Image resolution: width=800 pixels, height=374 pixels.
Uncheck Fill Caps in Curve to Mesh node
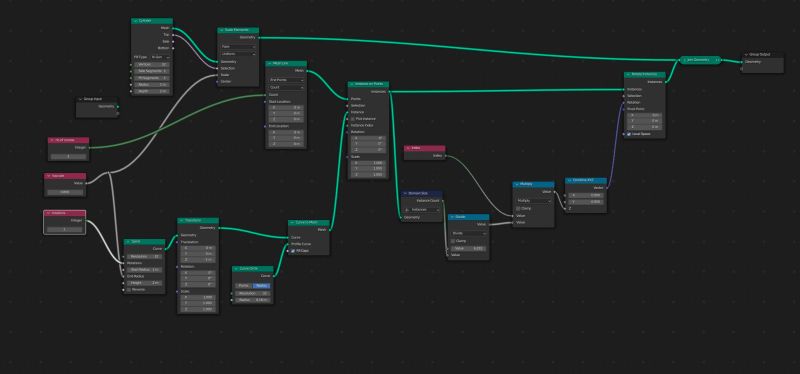293,251
